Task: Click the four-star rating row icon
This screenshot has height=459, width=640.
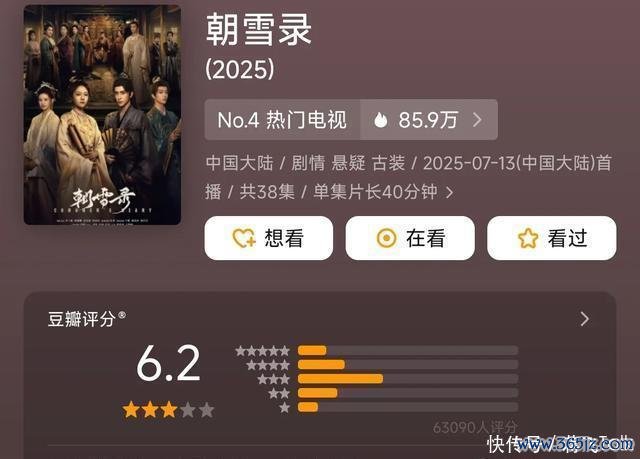Action: pos(268,365)
